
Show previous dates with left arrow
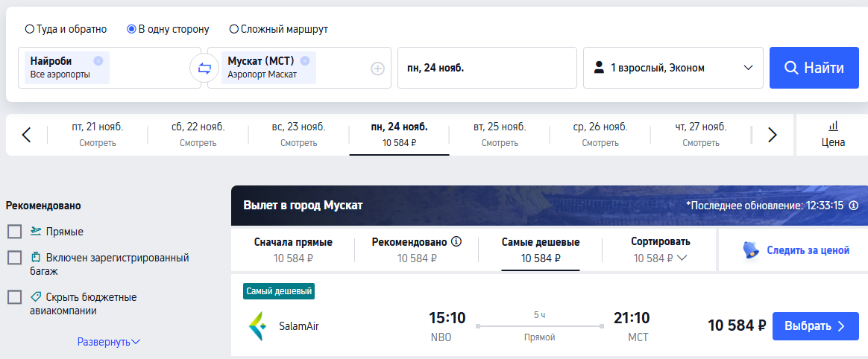click(x=26, y=134)
